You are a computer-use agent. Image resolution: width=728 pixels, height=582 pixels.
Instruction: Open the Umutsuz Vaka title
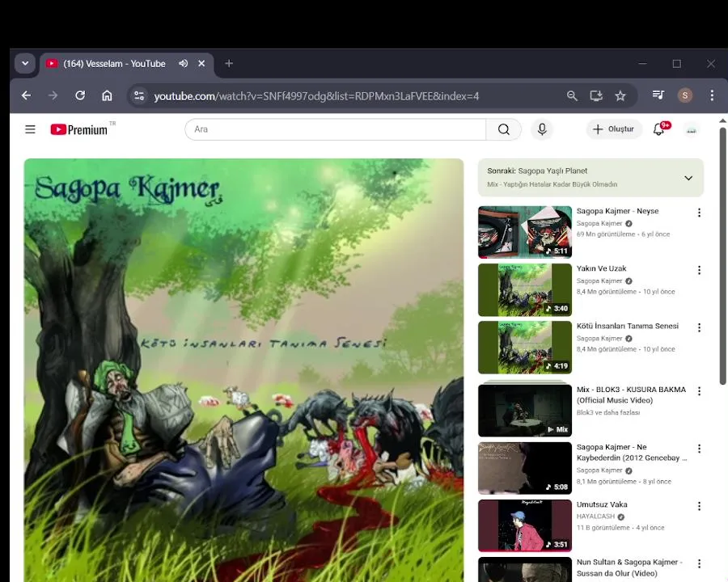coord(602,504)
